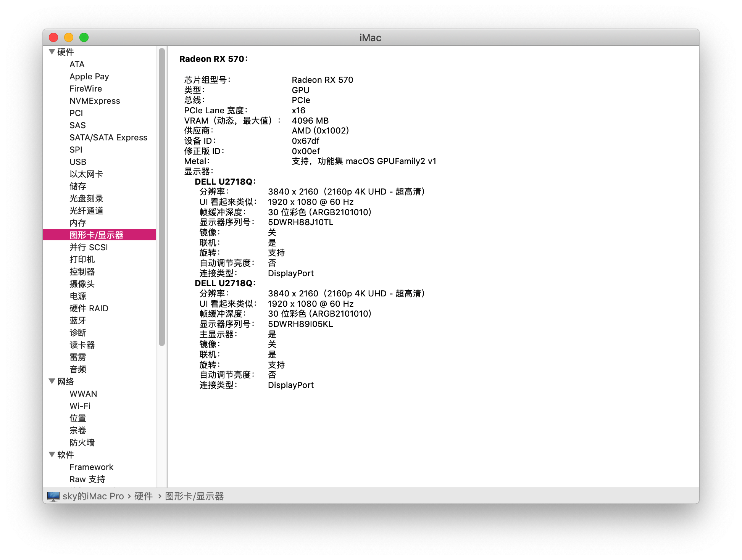Click 硬件 breadcrumb in the path bar
Screen dimensions: 742x560
[x=144, y=496]
